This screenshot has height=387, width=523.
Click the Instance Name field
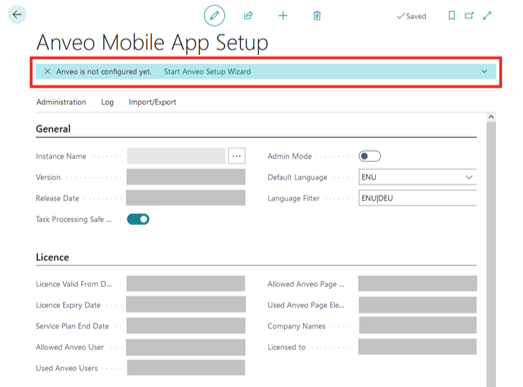(176, 156)
